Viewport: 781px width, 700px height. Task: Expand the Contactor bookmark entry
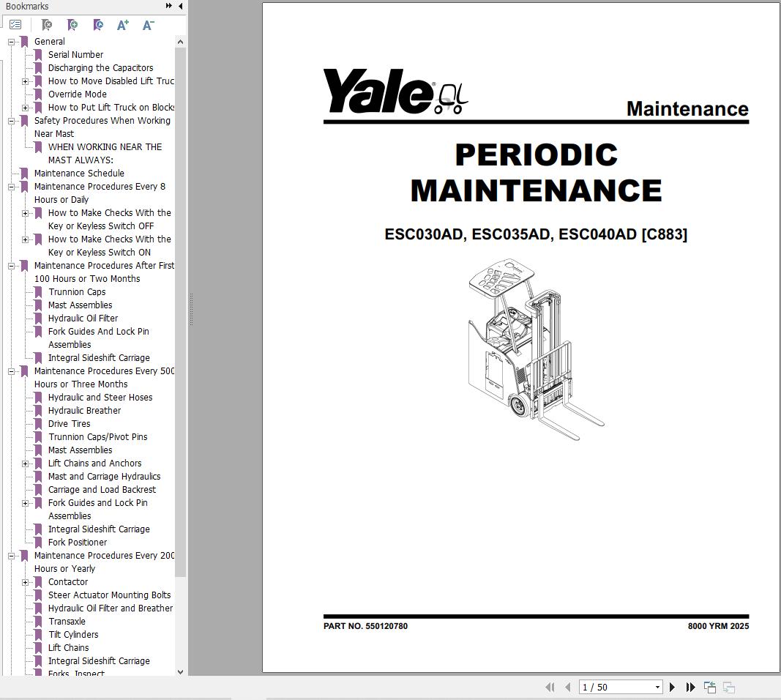point(26,581)
